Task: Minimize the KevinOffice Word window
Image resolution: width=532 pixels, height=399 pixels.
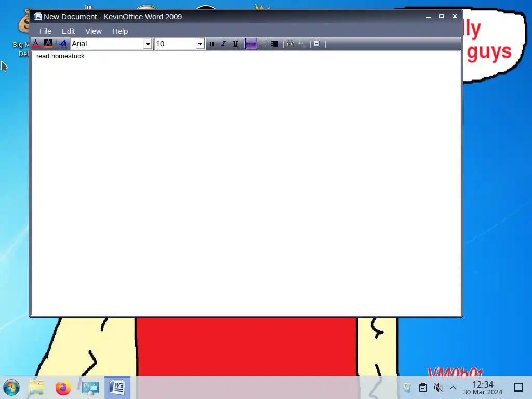Action: click(x=429, y=16)
